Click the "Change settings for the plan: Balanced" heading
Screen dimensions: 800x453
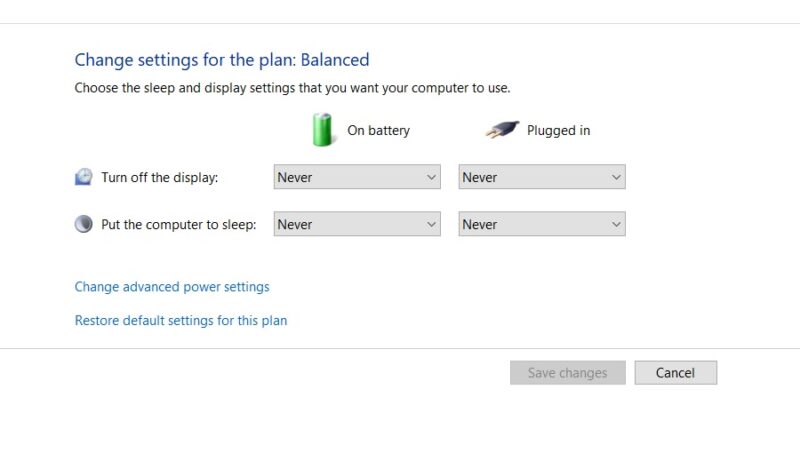click(x=222, y=60)
